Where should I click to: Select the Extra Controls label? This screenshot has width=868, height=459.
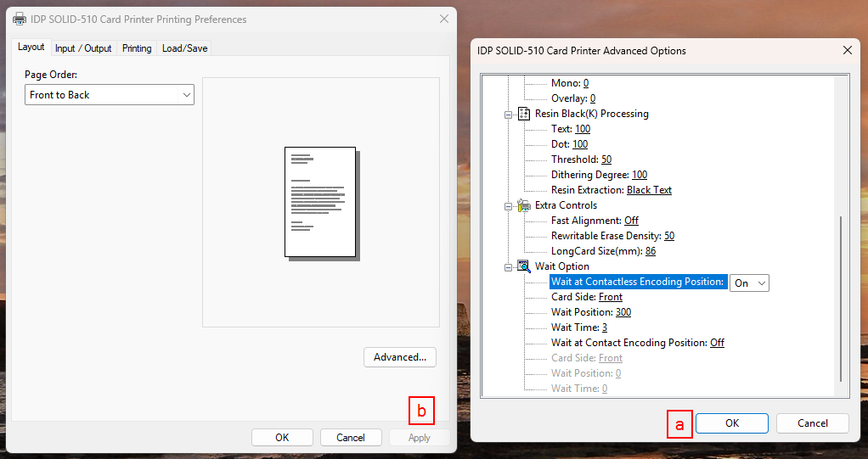point(566,205)
